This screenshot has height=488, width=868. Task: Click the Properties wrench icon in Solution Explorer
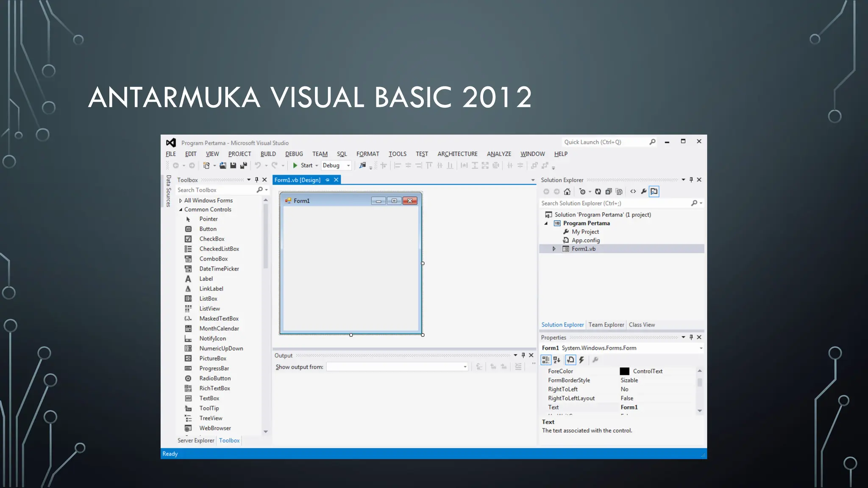tap(644, 191)
